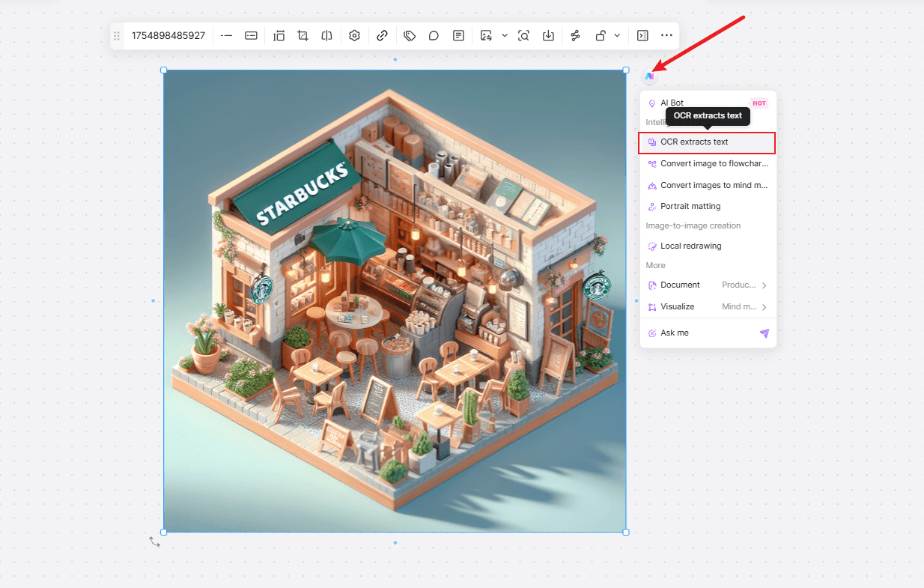Click the top-right resize handle of image
Image resolution: width=924 pixels, height=588 pixels.
point(626,70)
